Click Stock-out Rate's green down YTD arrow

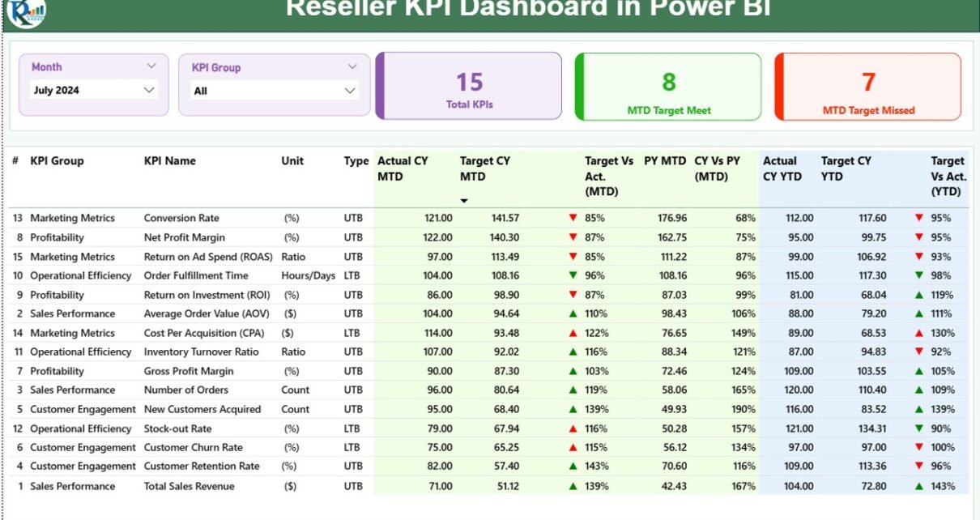(x=918, y=428)
